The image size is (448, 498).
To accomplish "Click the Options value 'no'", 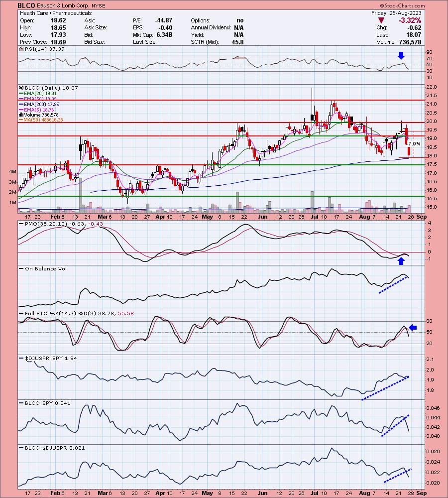I will coord(240,20).
